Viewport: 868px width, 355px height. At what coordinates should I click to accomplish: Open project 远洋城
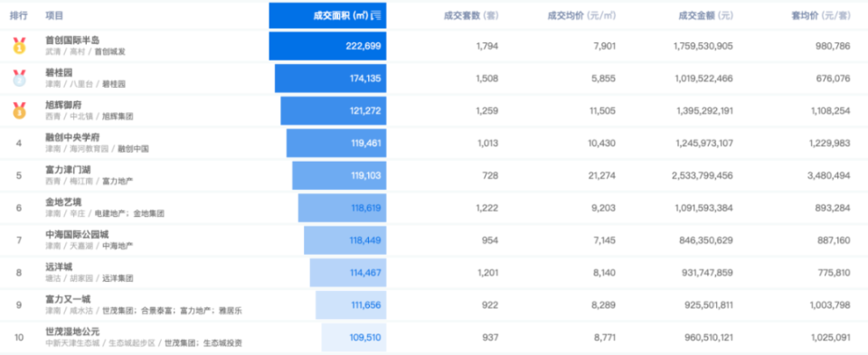(x=59, y=267)
